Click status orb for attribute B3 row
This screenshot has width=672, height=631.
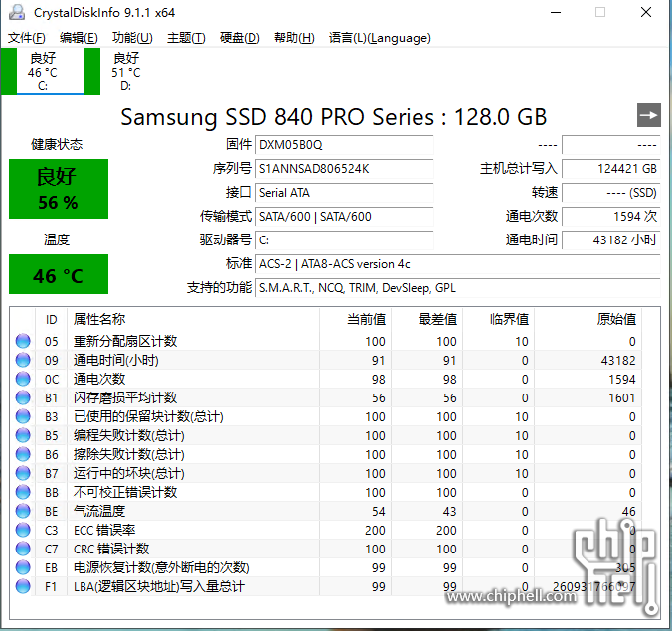[23, 416]
